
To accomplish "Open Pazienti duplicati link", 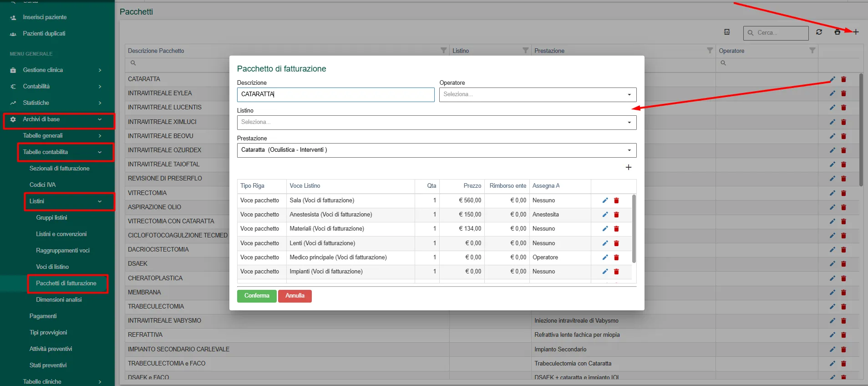I will tap(44, 33).
